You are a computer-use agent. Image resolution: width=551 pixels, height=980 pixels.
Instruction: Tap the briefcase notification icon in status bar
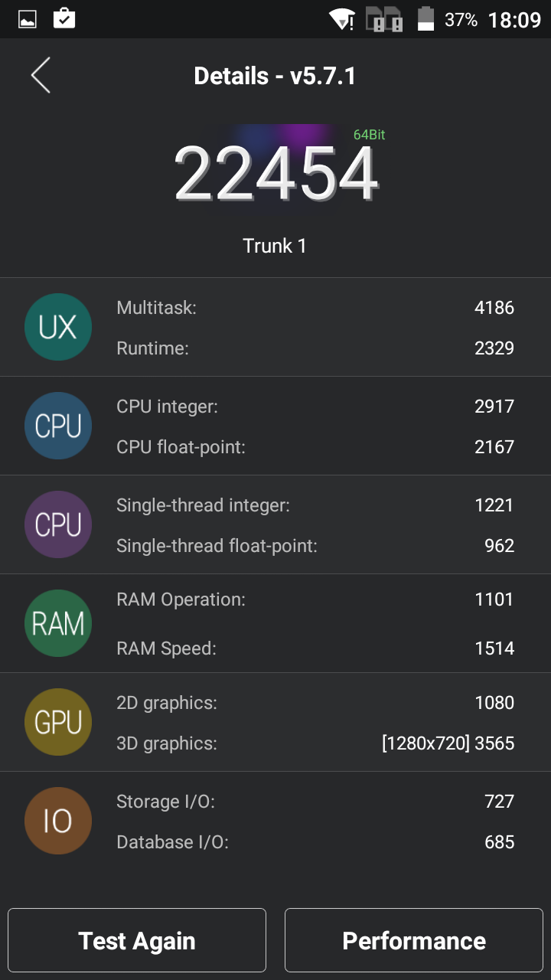coord(64,19)
